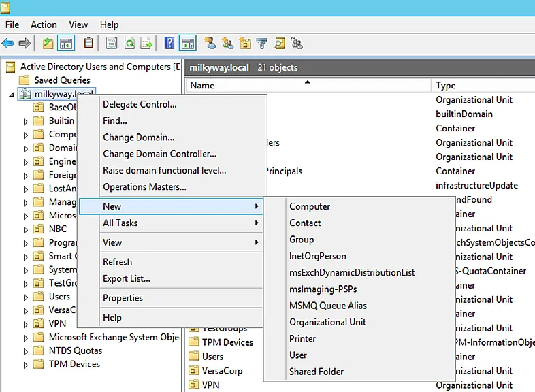Create a new Contact from submenu
This screenshot has width=535, height=392.
pyautogui.click(x=359, y=223)
